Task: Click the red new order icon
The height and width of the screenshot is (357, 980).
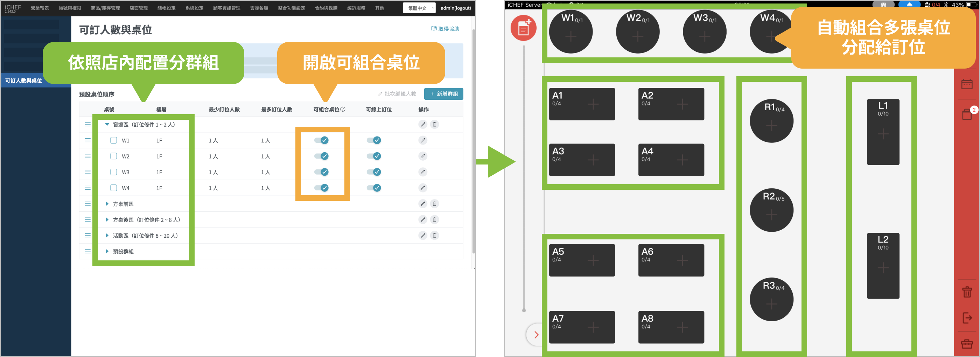Action: [x=523, y=28]
